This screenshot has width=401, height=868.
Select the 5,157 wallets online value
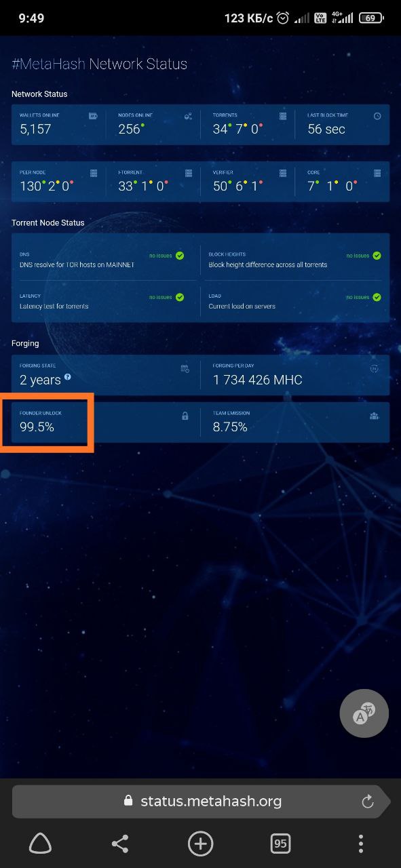(35, 129)
